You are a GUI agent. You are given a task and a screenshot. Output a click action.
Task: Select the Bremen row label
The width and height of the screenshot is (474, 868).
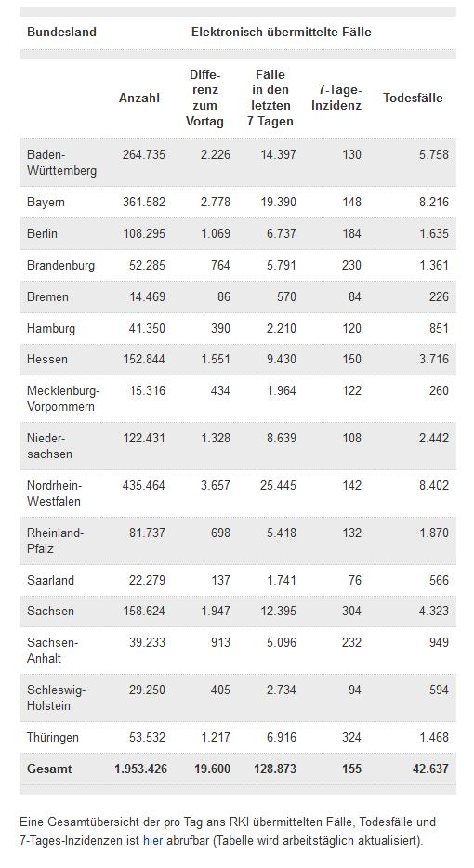click(47, 296)
